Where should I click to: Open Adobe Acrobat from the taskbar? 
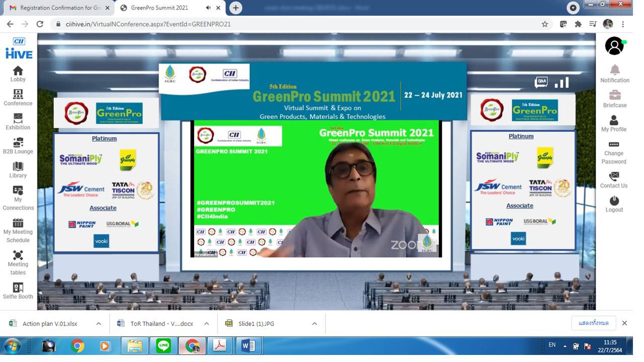pos(220,346)
